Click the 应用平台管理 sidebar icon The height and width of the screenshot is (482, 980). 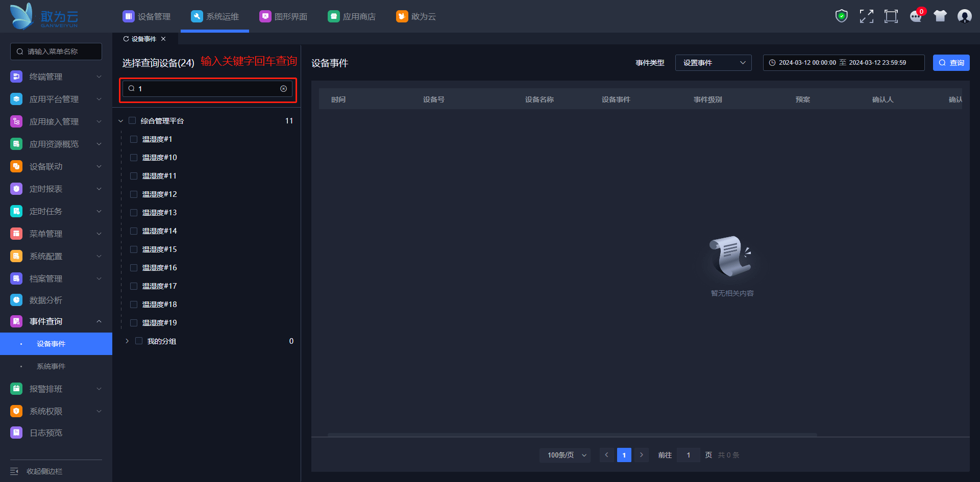click(x=16, y=99)
